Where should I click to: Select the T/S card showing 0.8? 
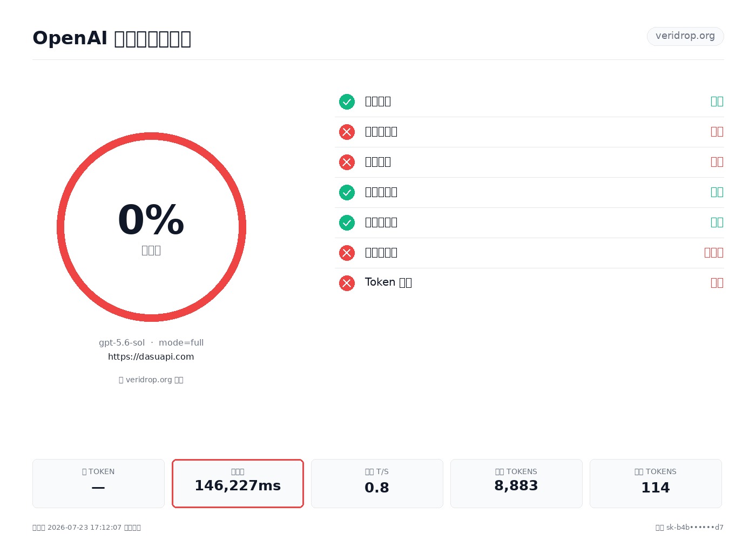pyautogui.click(x=377, y=483)
